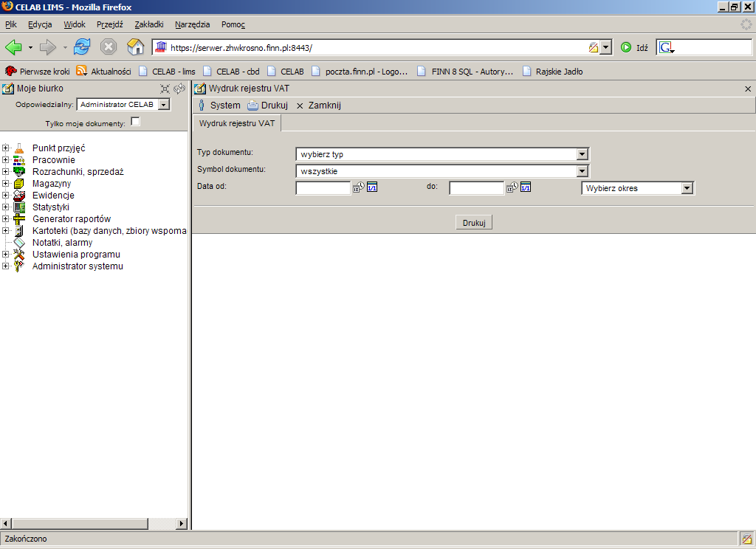Image resolution: width=756 pixels, height=549 pixels.
Task: Open the CELAB - cbd bookmark
Action: (231, 72)
